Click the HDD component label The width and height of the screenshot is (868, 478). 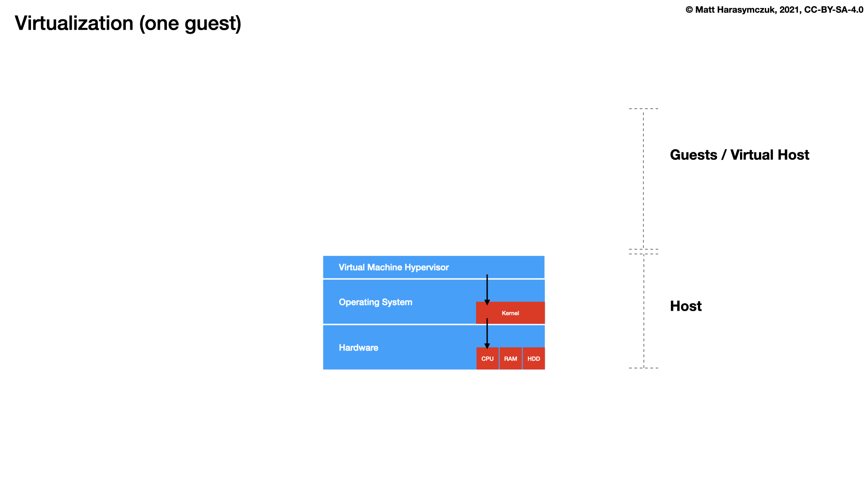pos(533,358)
